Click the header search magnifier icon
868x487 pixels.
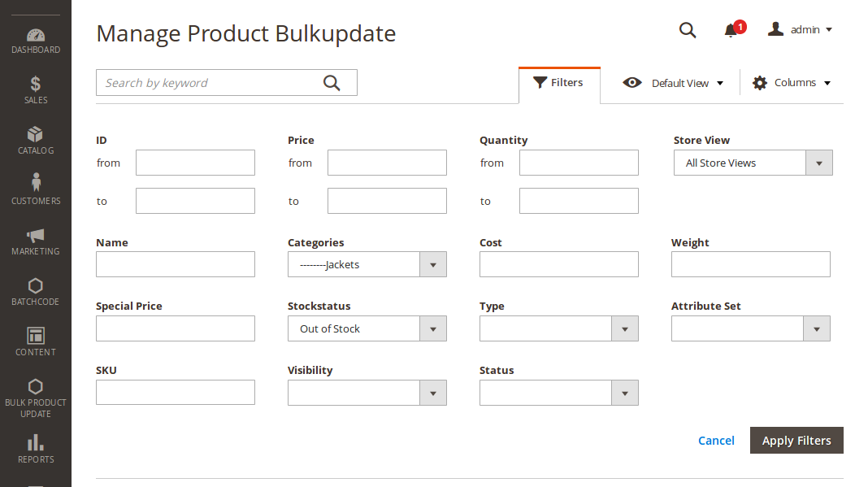coord(688,30)
